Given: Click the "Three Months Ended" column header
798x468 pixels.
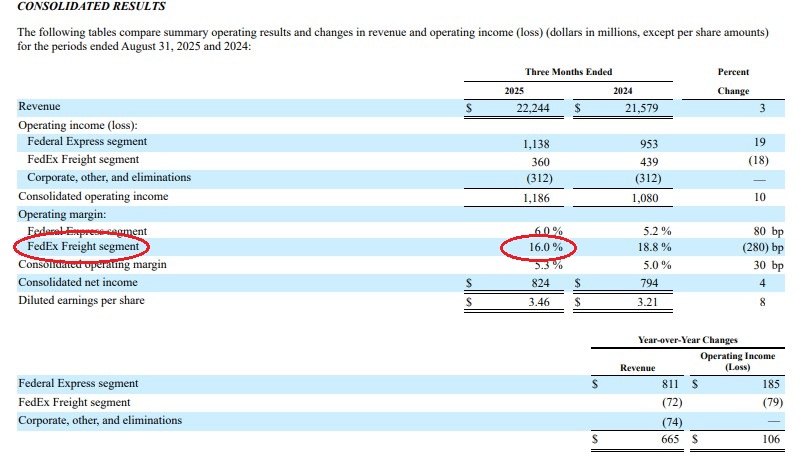Looking at the screenshot, I should pos(568,72).
